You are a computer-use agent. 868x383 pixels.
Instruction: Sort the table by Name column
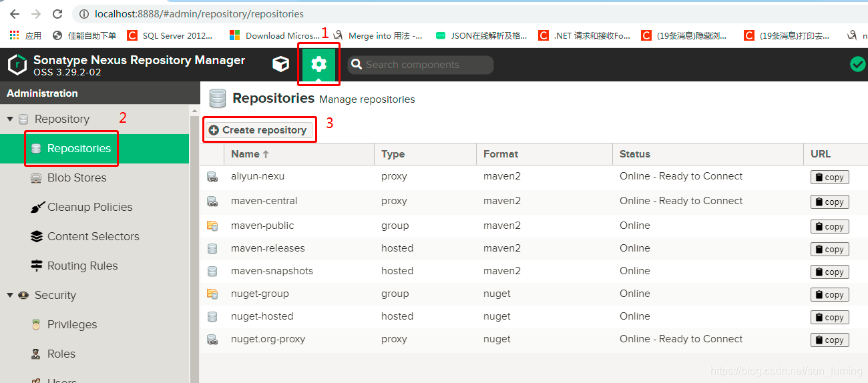[299, 154]
